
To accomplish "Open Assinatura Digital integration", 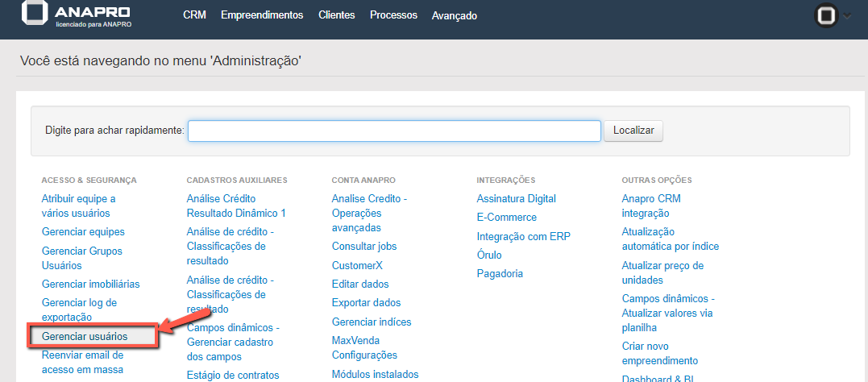I will tap(516, 198).
